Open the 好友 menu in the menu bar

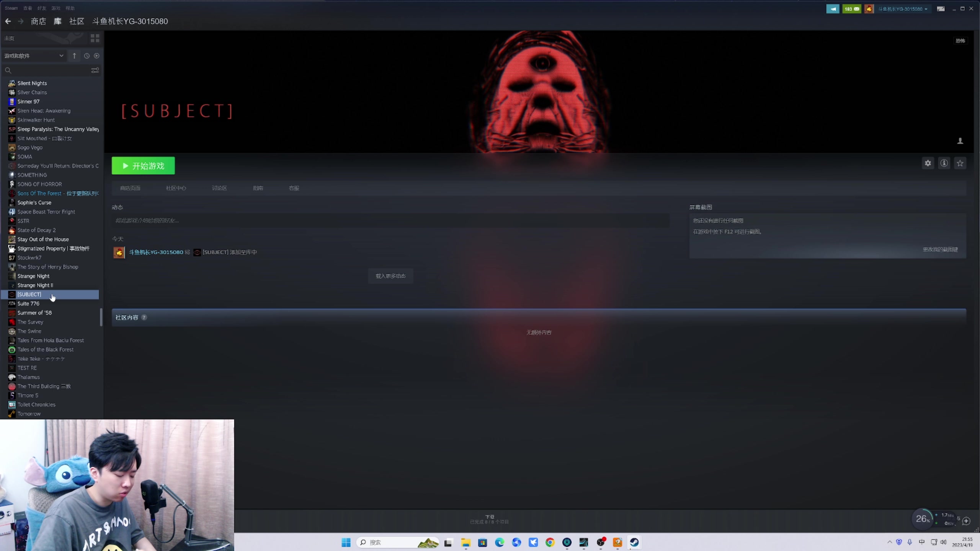[42, 8]
